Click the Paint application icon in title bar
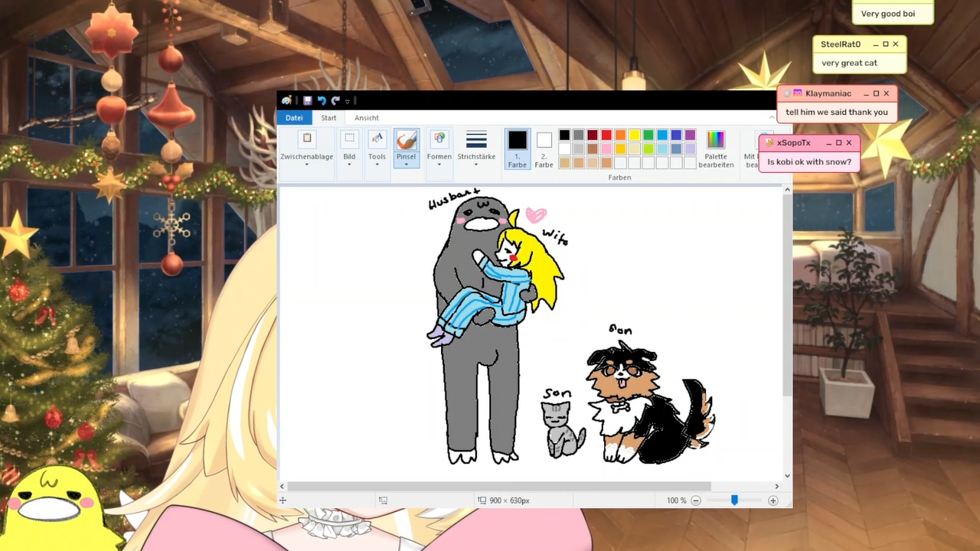Screen dimensions: 980x551 click(286, 100)
